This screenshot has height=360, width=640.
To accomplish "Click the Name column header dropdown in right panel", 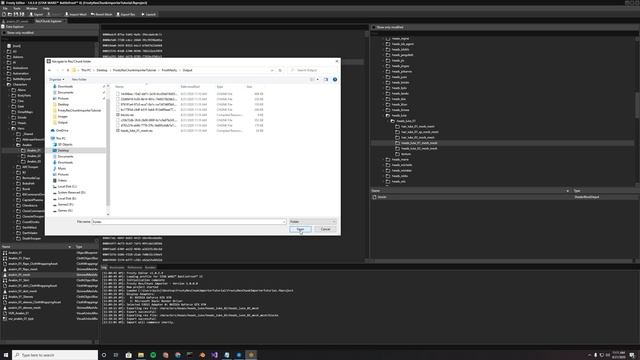I will coord(567,191).
